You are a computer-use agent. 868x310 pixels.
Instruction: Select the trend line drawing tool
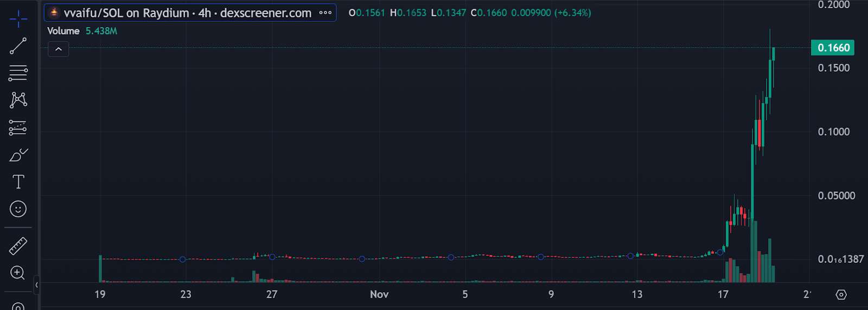(x=18, y=46)
